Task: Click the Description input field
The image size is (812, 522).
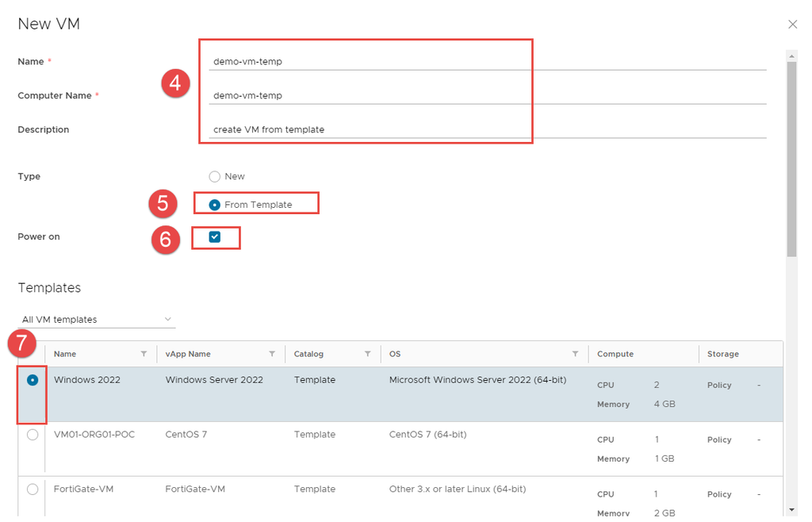Action: point(488,130)
